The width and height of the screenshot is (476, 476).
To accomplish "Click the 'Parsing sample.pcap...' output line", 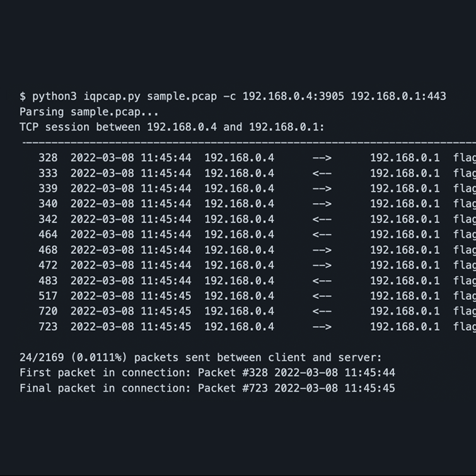I will [89, 112].
